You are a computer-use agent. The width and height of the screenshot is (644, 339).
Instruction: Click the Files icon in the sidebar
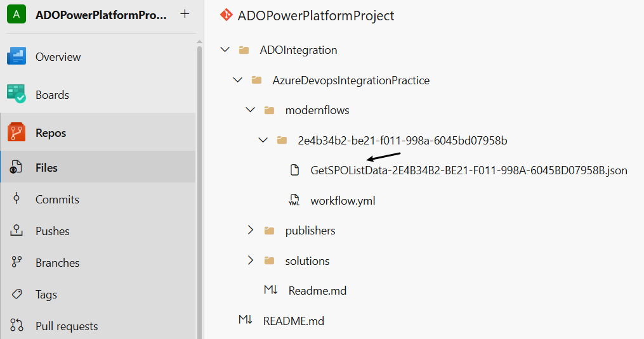click(x=16, y=167)
